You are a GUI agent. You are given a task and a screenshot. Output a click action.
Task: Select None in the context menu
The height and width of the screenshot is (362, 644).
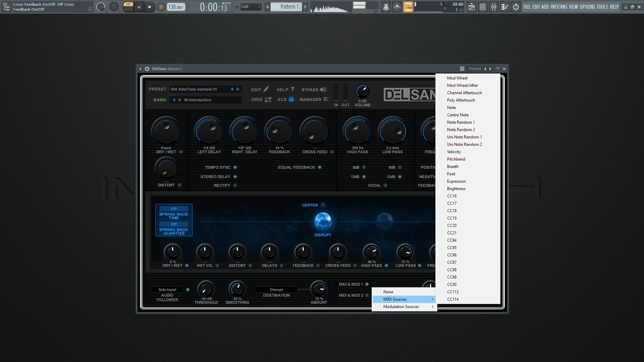404,292
